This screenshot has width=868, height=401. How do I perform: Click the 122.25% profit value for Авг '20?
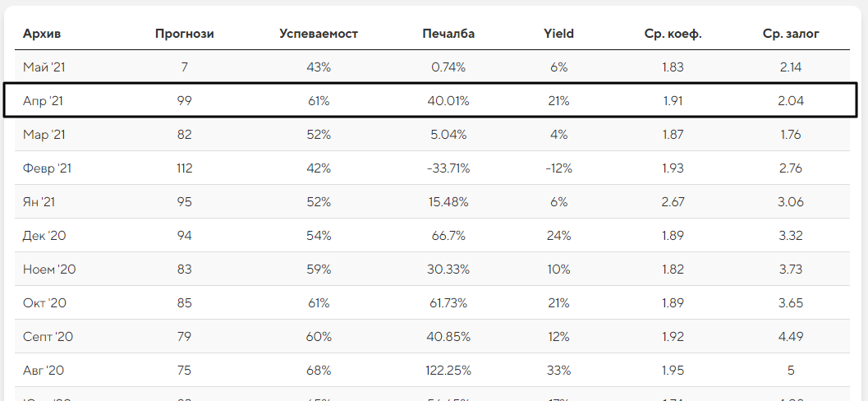coord(448,371)
